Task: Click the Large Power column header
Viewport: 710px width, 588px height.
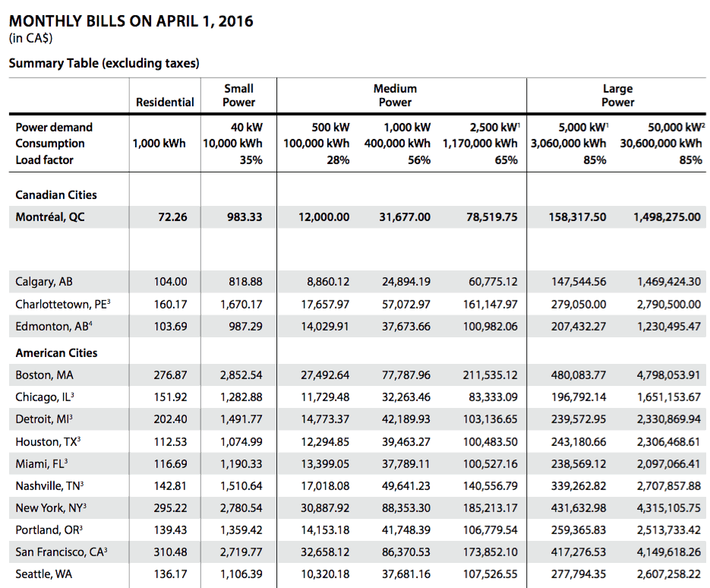Action: 617,96
